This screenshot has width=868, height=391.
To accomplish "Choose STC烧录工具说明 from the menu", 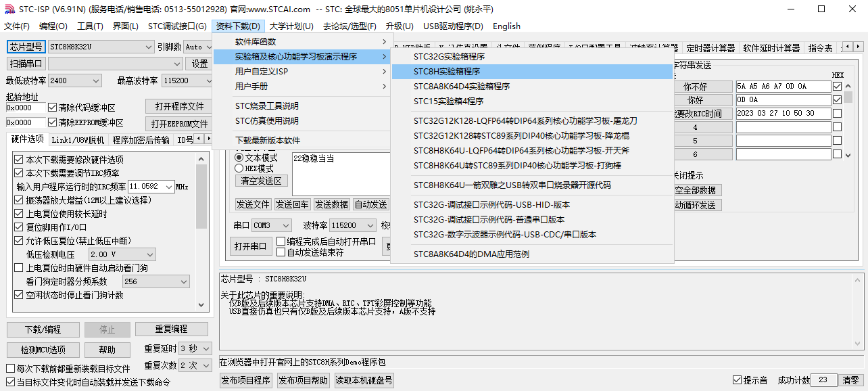I will [302, 106].
